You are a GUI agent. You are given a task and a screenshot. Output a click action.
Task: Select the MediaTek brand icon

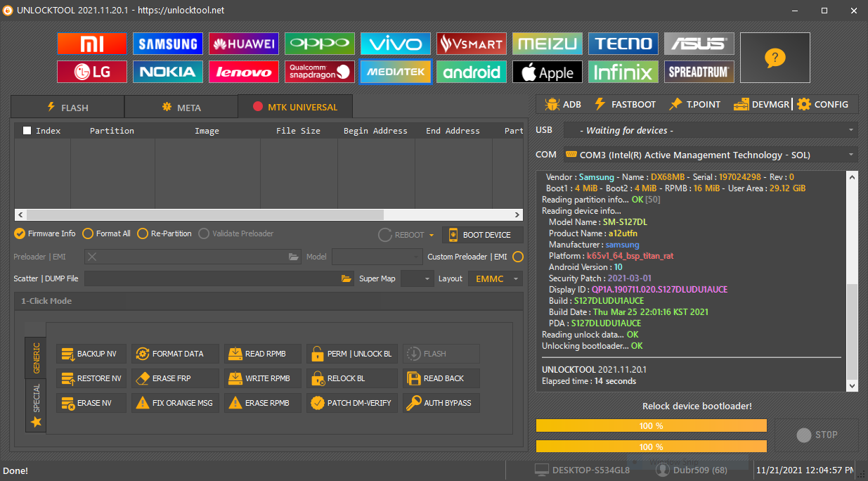396,72
